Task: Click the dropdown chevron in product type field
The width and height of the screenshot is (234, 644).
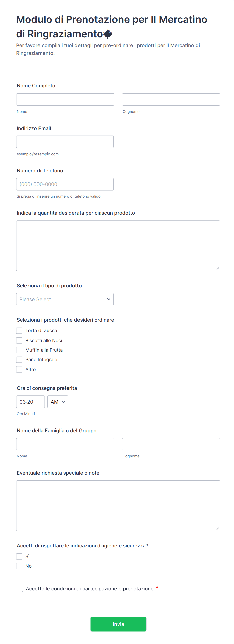Action: click(x=109, y=299)
